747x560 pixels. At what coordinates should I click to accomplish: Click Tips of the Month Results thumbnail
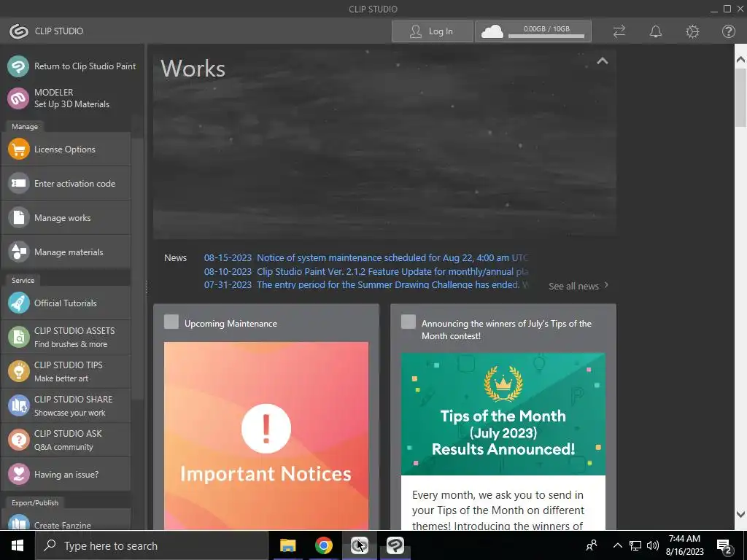[x=503, y=414]
